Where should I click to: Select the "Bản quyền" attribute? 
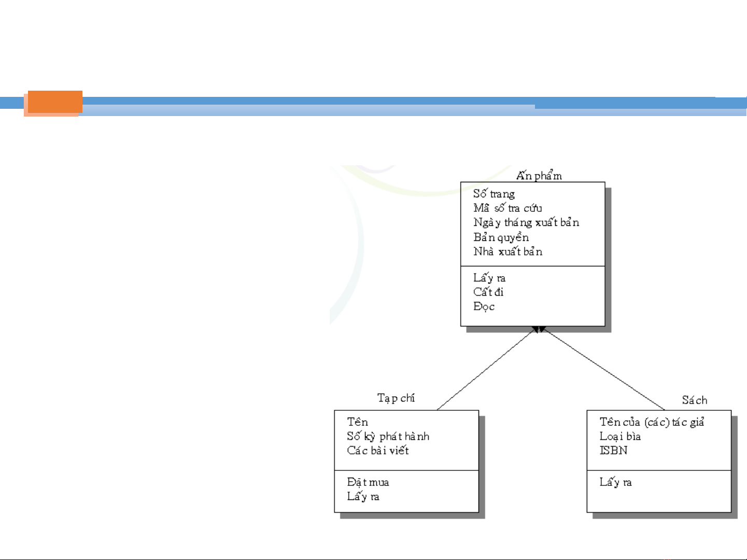[x=501, y=237]
